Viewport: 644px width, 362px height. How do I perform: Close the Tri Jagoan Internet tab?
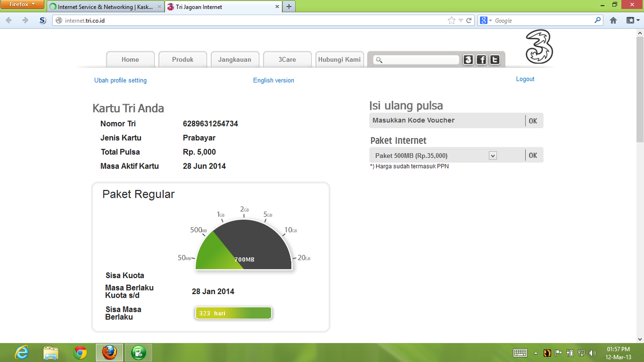(x=276, y=7)
